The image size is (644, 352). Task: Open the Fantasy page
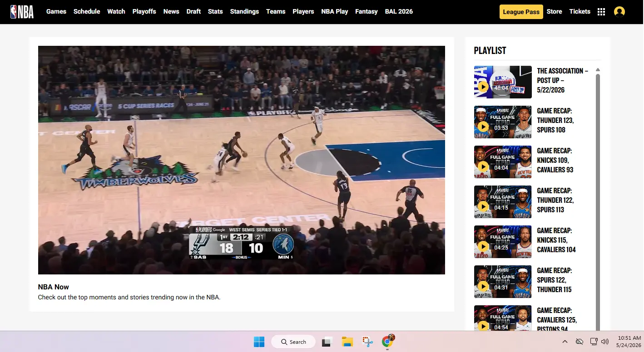pos(367,11)
